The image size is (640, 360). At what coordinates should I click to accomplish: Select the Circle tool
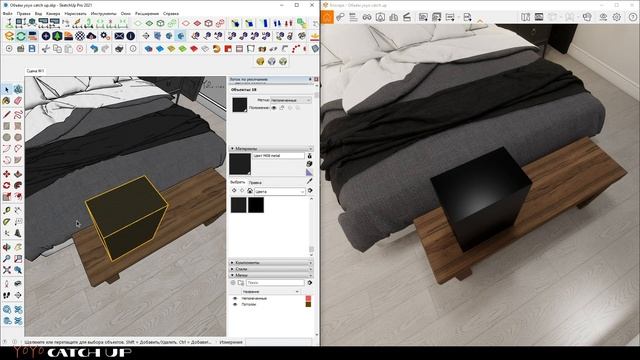[x=7, y=138]
